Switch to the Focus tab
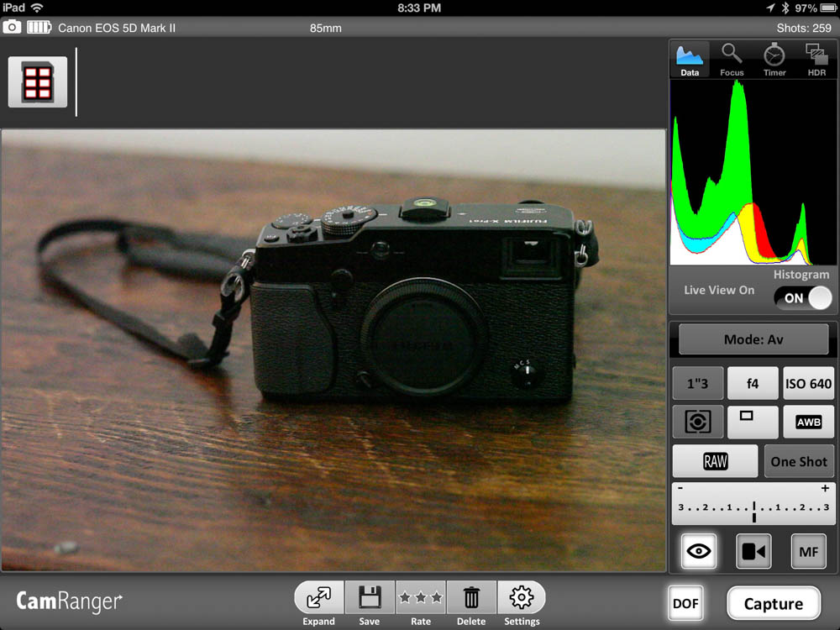The width and height of the screenshot is (840, 630). point(732,60)
